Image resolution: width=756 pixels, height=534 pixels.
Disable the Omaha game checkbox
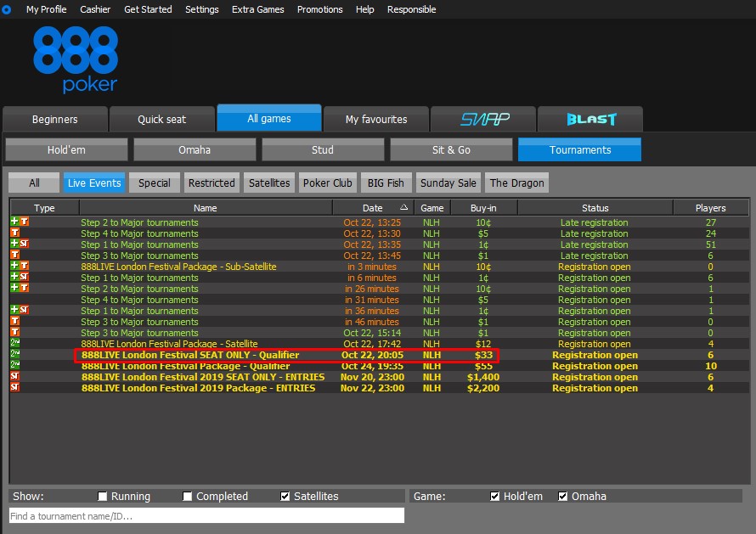(x=562, y=496)
